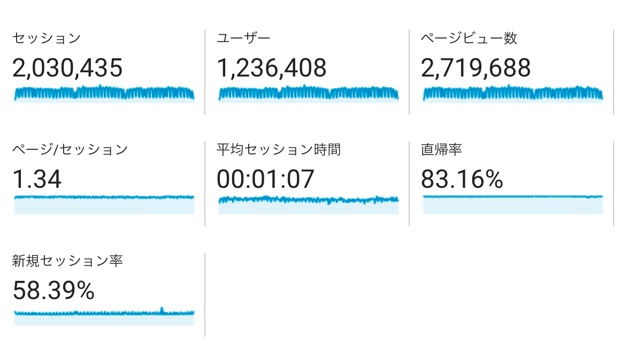Open the セッション sparkline chart

click(104, 93)
